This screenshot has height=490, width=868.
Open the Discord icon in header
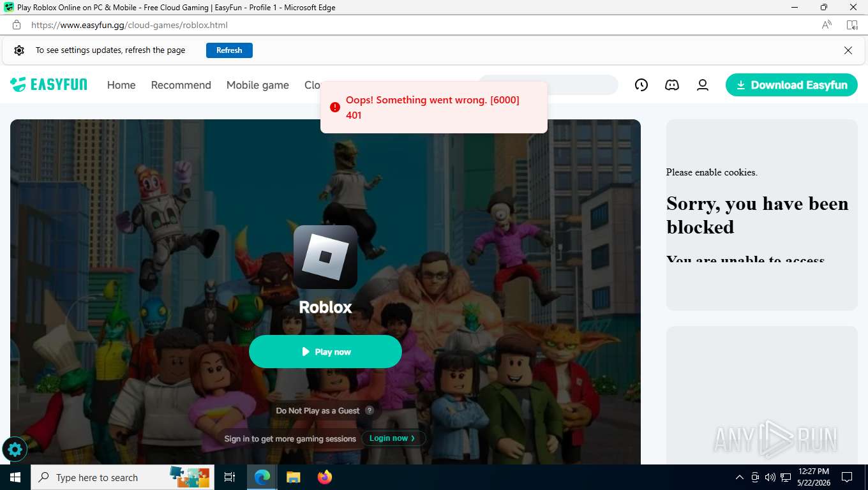click(x=672, y=85)
